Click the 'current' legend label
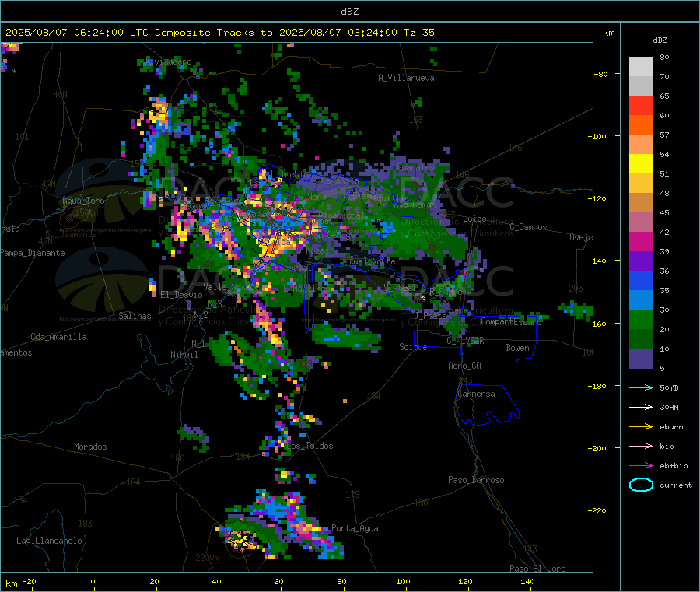 click(675, 485)
